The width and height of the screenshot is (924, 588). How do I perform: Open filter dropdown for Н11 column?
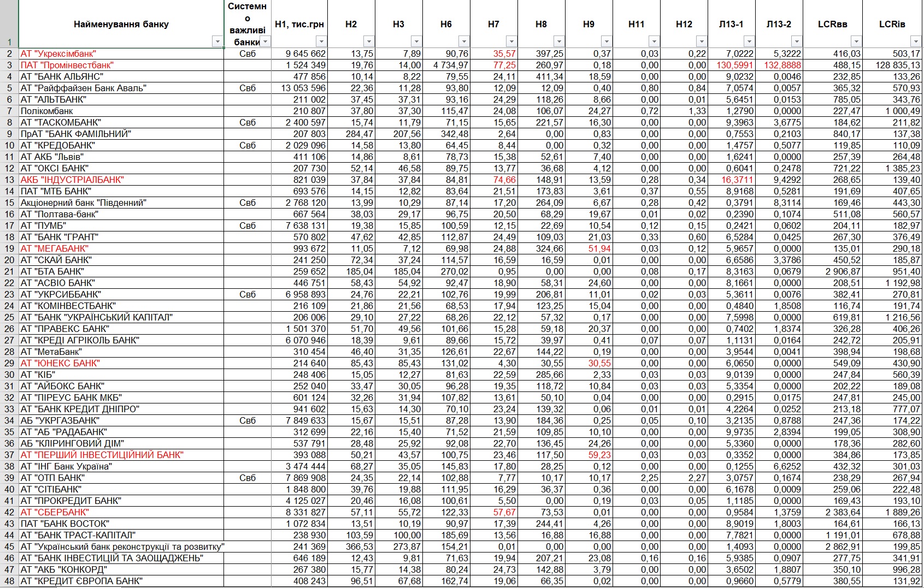(x=654, y=42)
